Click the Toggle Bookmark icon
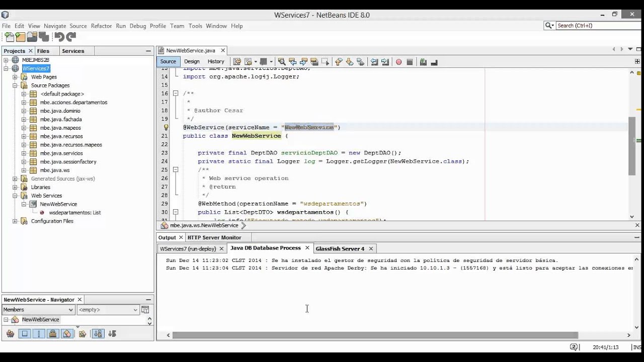The image size is (644, 362). pos(360,62)
